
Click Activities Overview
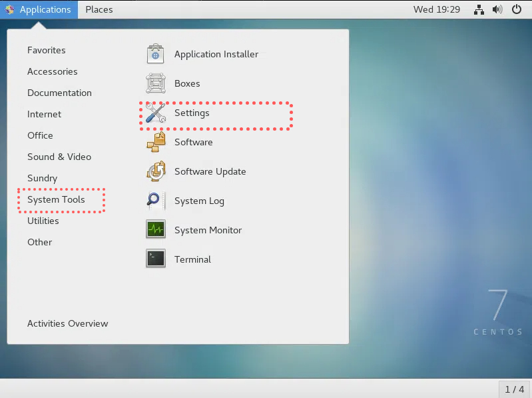pos(67,323)
